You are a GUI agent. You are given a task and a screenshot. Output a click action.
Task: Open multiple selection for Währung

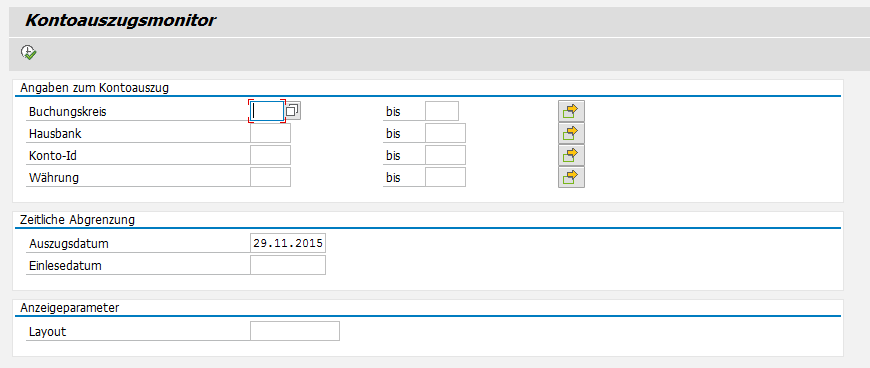tap(571, 177)
